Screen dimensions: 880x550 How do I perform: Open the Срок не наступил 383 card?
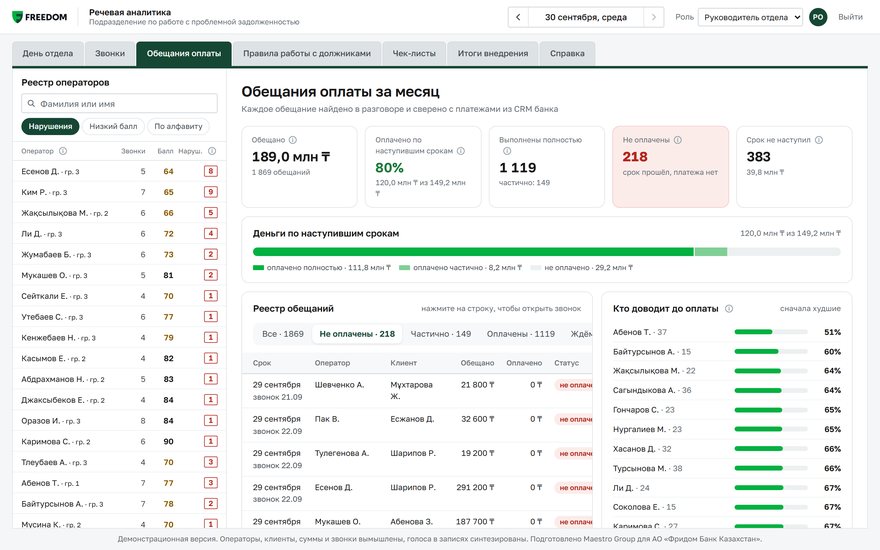794,167
